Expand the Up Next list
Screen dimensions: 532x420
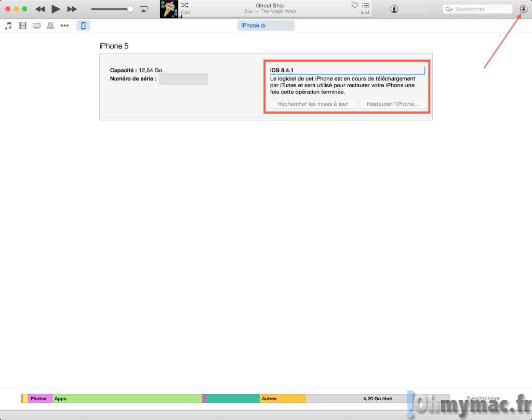click(x=365, y=5)
